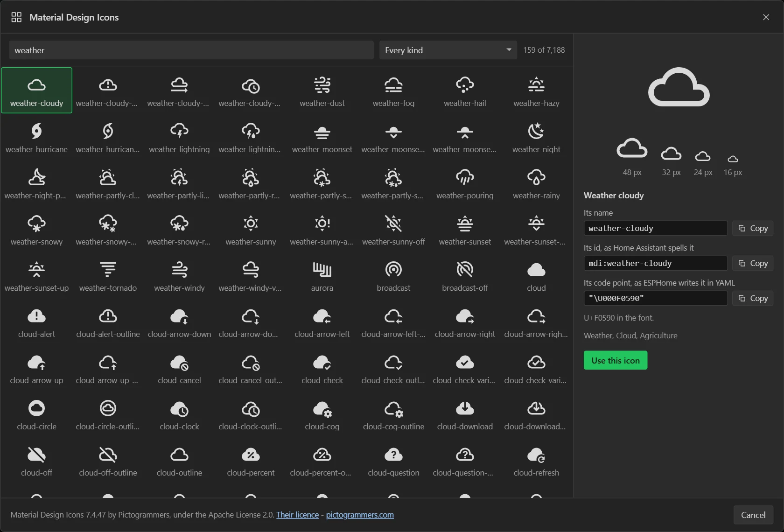
Task: Pick the broadcast-off icon
Action: point(465,275)
